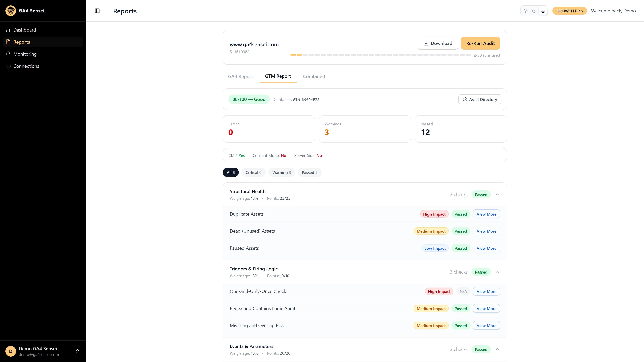The width and height of the screenshot is (644, 362).
Task: Click the Warnings 3 summary card
Action: click(x=365, y=129)
